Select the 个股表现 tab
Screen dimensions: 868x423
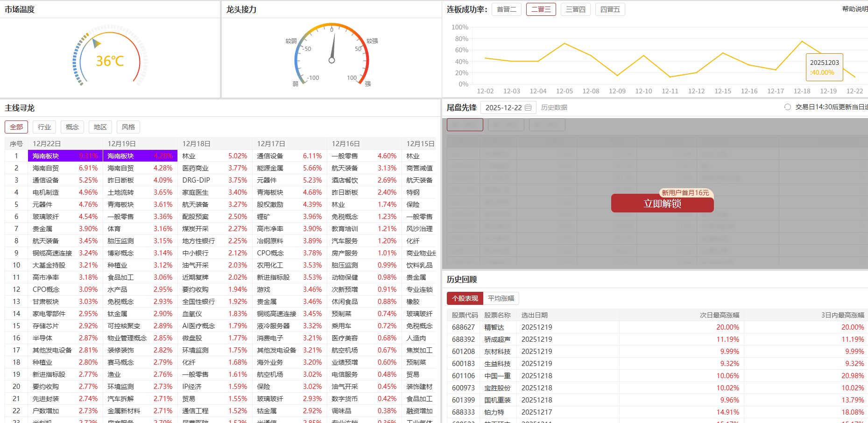[x=465, y=298]
